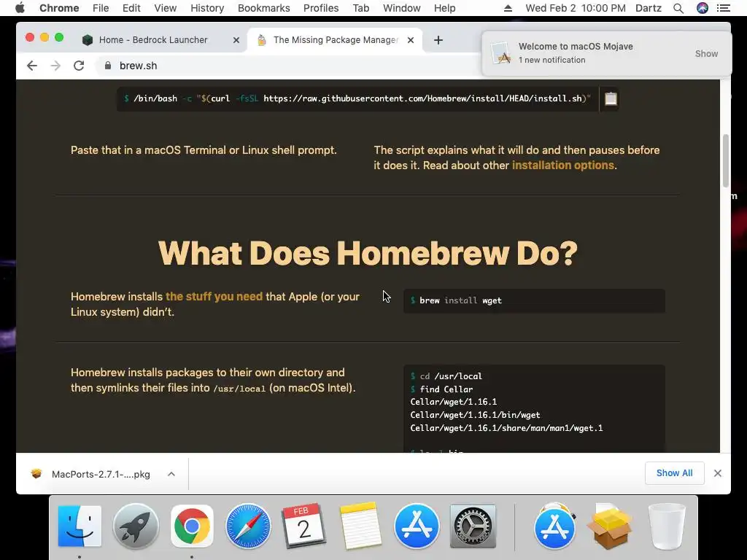Screen dimensions: 747x560
Task: Click Show All downloads
Action: click(x=674, y=472)
